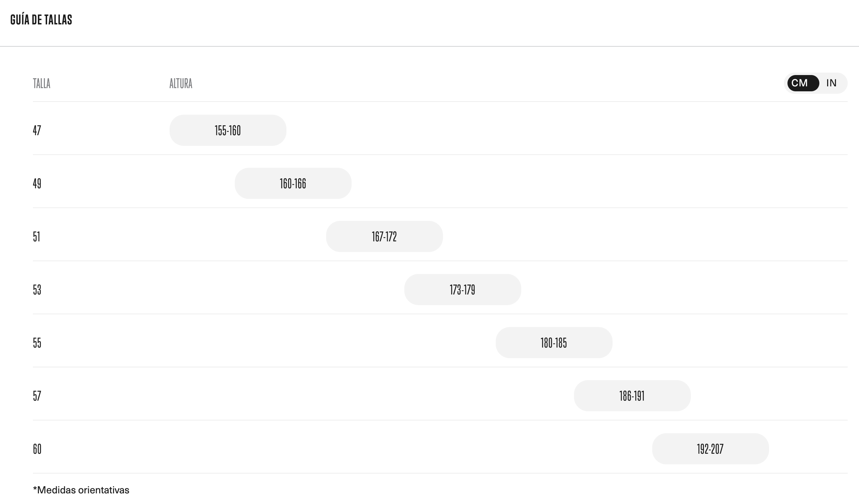Click size 49 row label
Image resolution: width=859 pixels, height=504 pixels.
tap(37, 183)
